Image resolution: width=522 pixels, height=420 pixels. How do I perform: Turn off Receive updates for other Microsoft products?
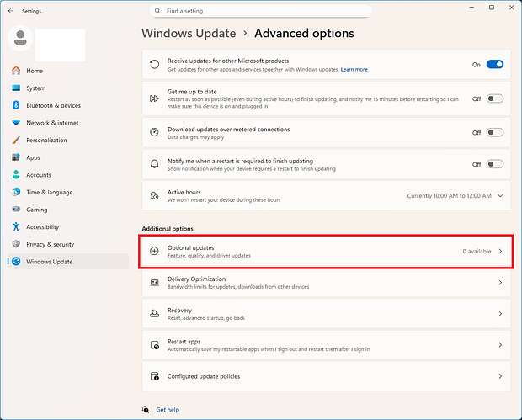pos(495,65)
